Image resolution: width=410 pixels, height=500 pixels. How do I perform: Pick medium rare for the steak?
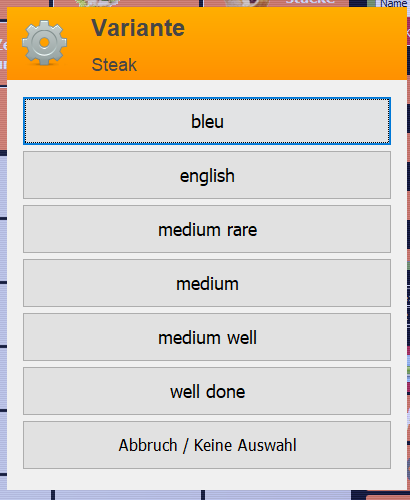pos(207,229)
